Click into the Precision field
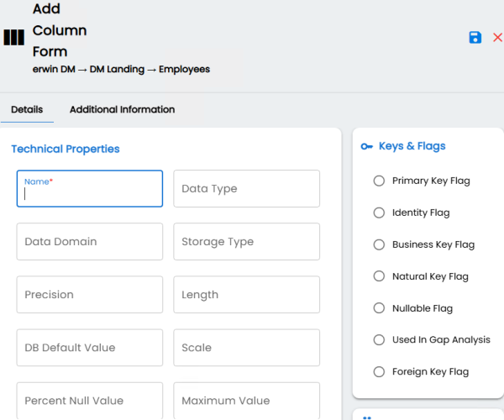The height and width of the screenshot is (420, 504). (90, 295)
